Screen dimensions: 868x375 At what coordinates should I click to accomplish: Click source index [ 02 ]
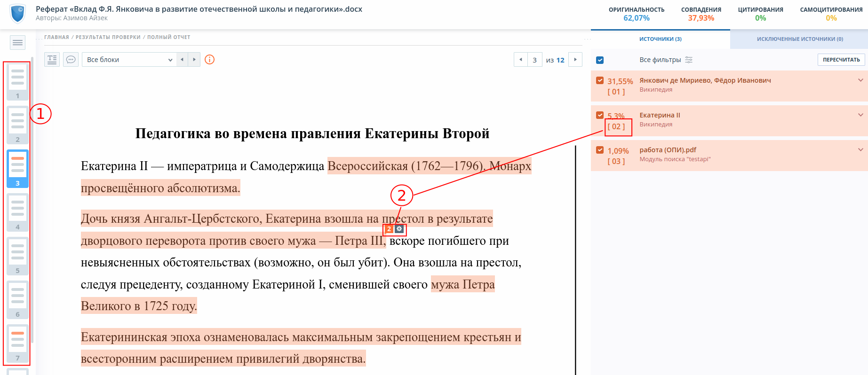click(616, 126)
